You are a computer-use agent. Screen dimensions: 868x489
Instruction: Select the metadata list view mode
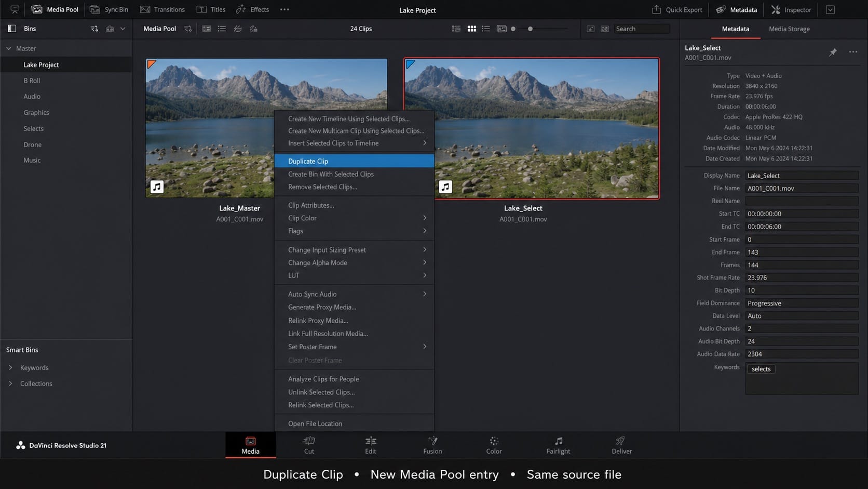click(456, 29)
